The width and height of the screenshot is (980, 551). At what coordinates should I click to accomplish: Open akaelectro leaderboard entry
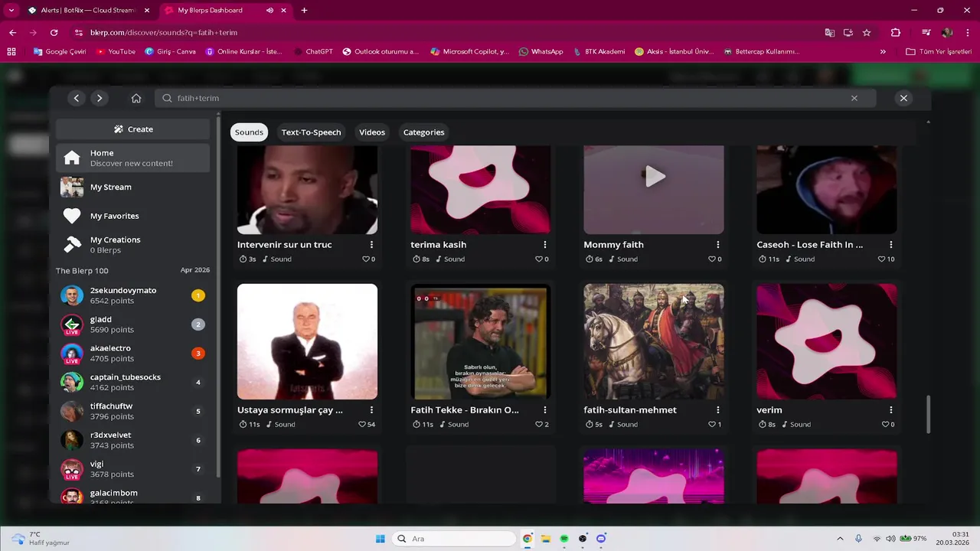pos(133,354)
